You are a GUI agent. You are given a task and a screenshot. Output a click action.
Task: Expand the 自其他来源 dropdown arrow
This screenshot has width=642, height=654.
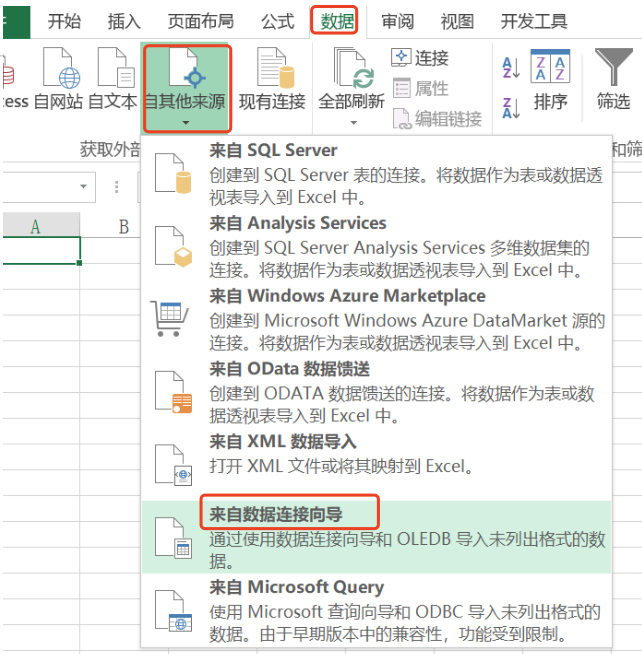pos(186,123)
